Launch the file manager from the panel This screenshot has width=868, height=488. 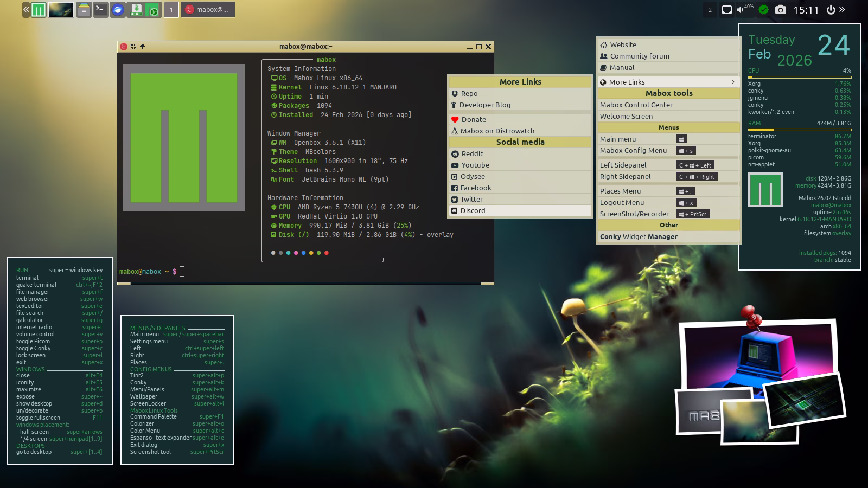coord(84,10)
